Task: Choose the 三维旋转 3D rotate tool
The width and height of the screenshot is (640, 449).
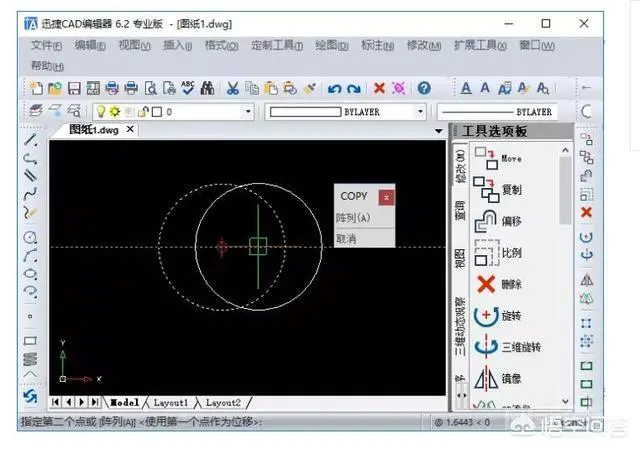Action: [x=507, y=347]
